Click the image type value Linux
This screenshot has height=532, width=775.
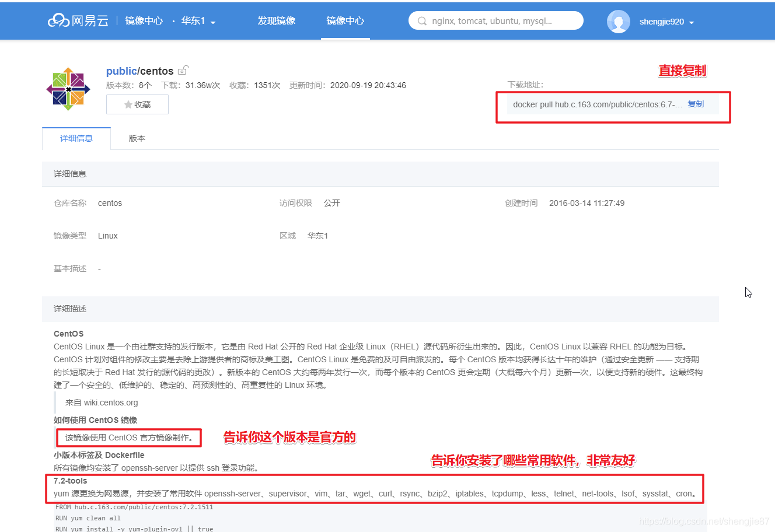(x=108, y=236)
